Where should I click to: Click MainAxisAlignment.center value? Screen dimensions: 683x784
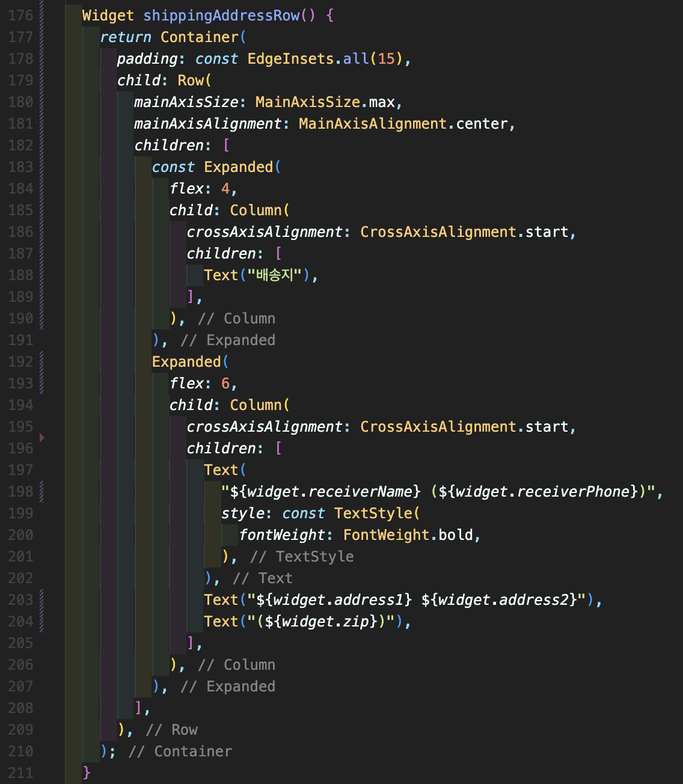[403, 124]
